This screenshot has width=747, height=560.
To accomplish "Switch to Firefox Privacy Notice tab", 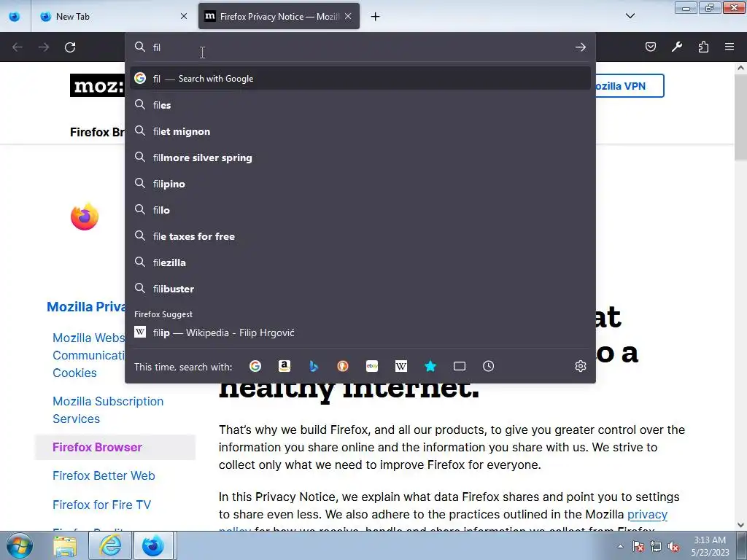I will point(279,17).
